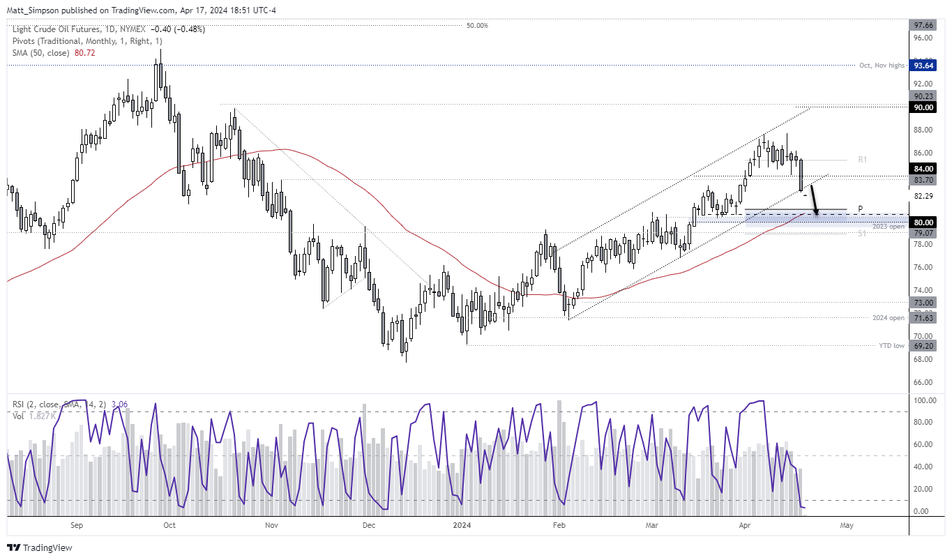The image size is (952, 560).
Task: Select the 69.20 price label
Action: (x=925, y=345)
